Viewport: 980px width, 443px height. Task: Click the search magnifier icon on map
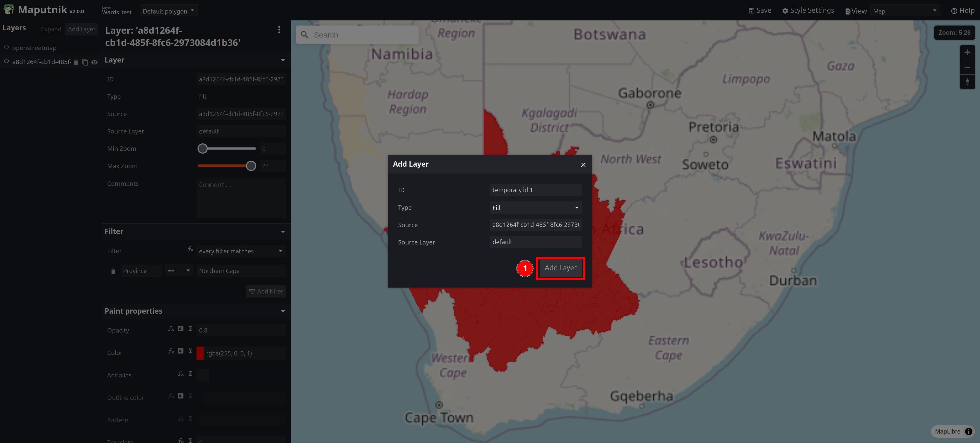pyautogui.click(x=305, y=35)
